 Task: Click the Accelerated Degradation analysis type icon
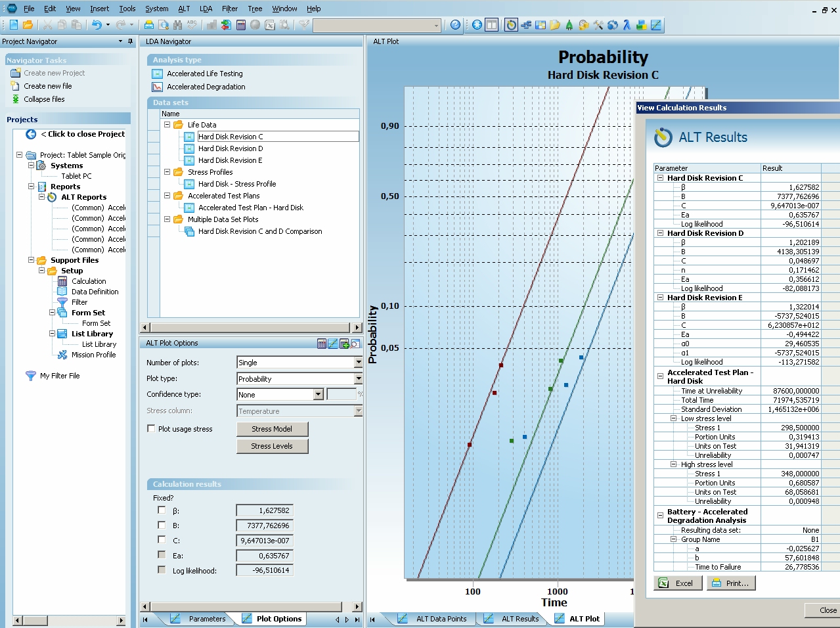click(158, 87)
